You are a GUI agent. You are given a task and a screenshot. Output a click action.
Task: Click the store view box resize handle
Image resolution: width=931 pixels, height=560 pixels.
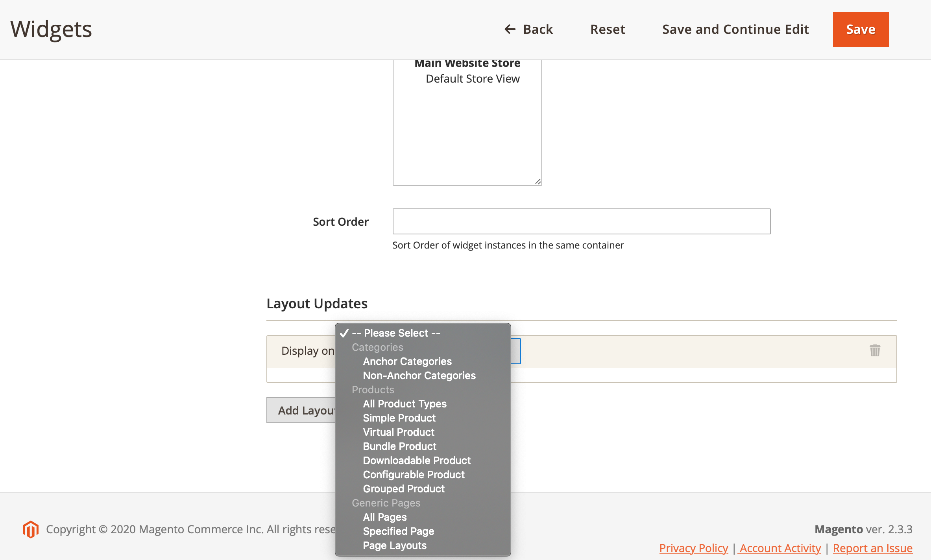(538, 181)
